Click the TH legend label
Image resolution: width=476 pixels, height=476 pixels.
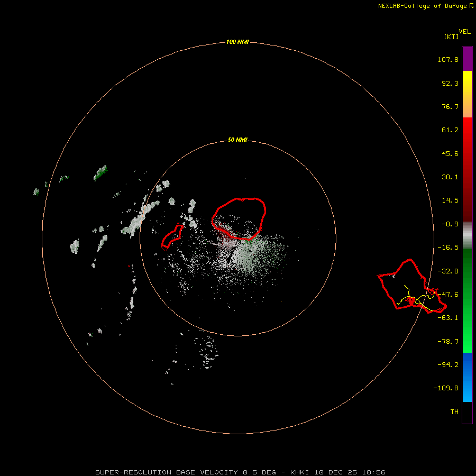[x=454, y=412]
